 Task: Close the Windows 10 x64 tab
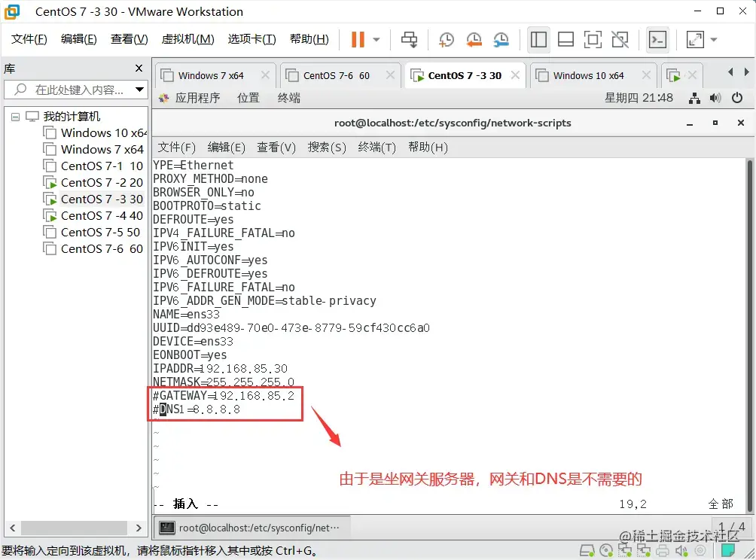(x=647, y=75)
